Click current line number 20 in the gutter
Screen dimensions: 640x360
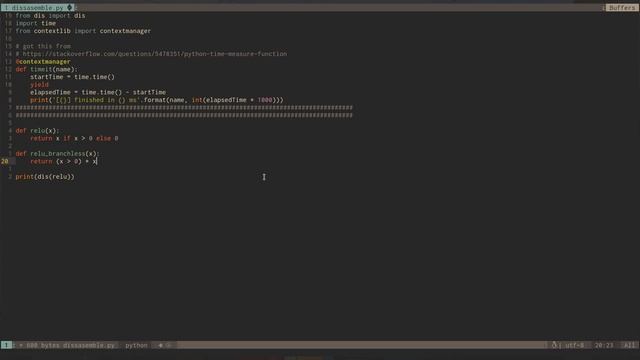(4, 162)
